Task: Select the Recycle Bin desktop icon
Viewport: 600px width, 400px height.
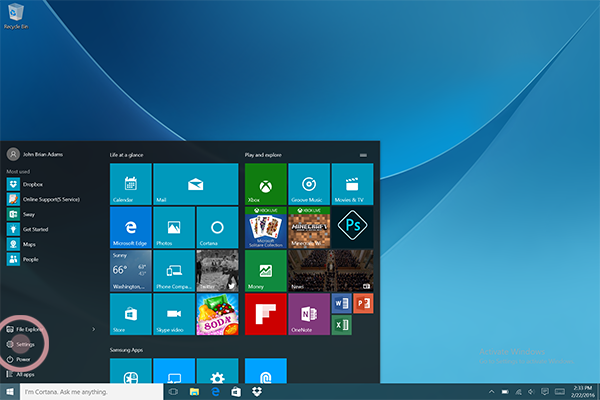Action: [16, 16]
